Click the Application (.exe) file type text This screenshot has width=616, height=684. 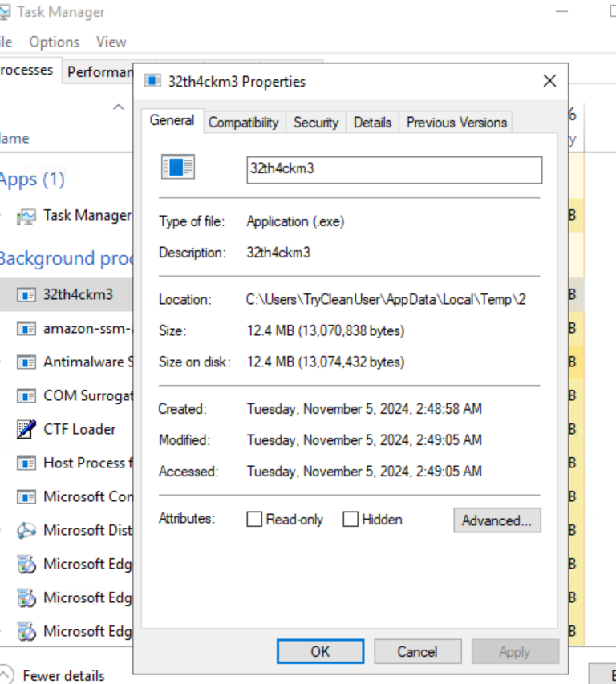click(x=295, y=221)
